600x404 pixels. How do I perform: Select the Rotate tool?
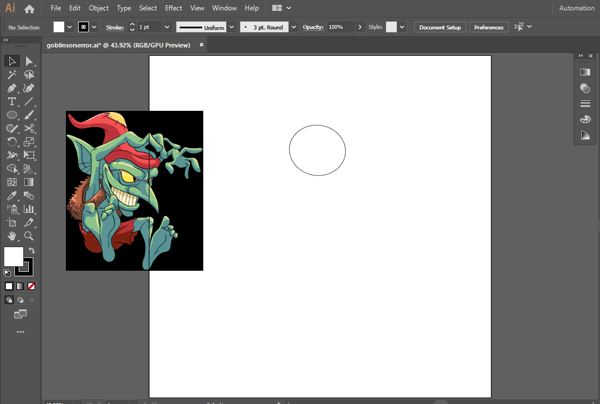click(12, 142)
